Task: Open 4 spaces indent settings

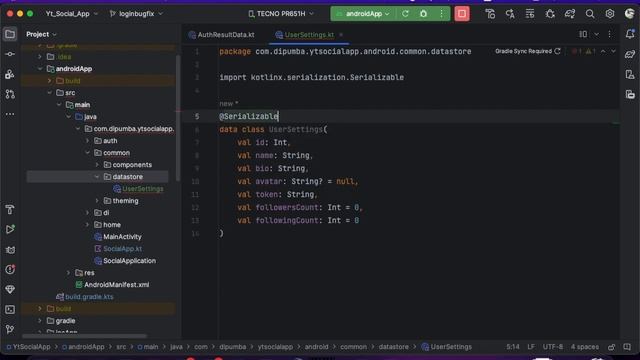Action: (584, 347)
